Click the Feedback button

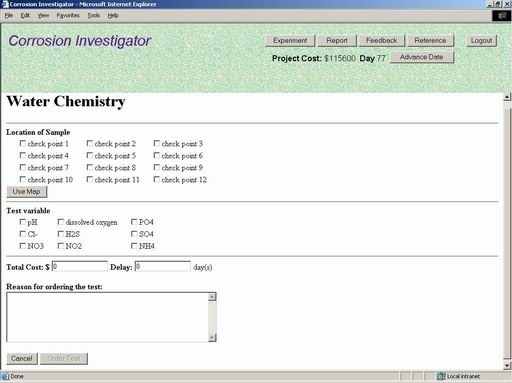point(382,41)
